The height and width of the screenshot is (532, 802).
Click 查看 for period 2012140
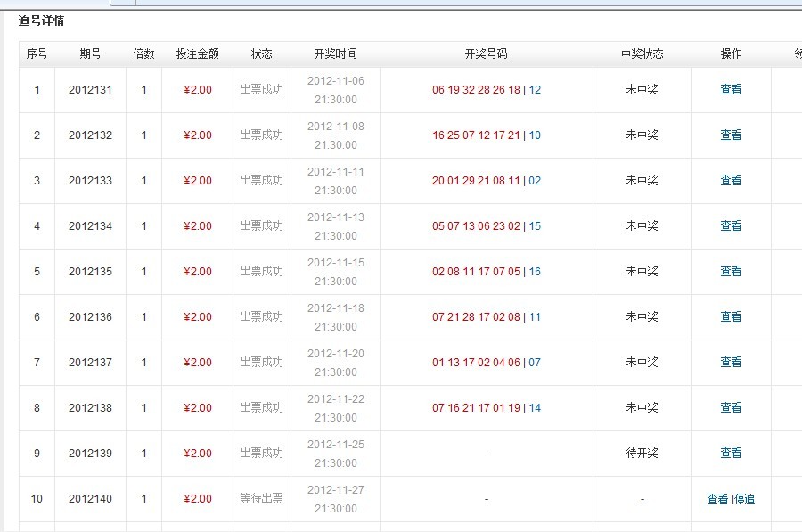(x=717, y=500)
